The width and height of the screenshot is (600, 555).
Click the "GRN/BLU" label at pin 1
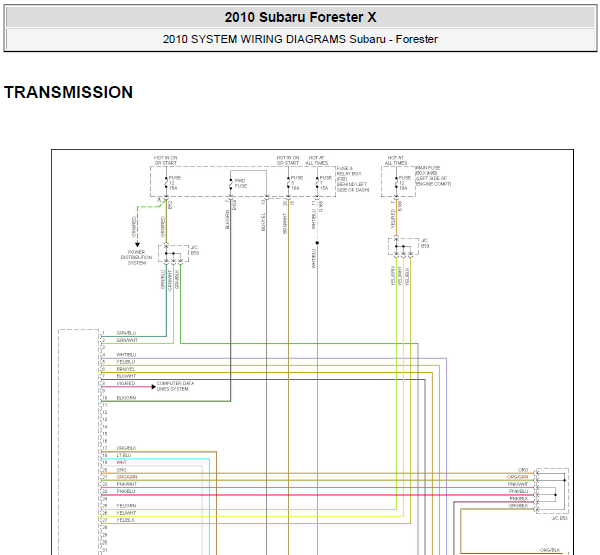[x=126, y=333]
